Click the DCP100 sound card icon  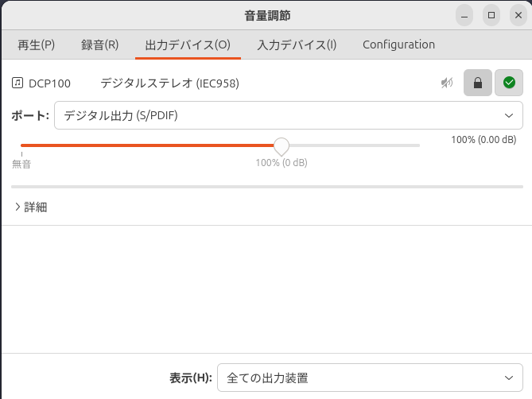[17, 83]
